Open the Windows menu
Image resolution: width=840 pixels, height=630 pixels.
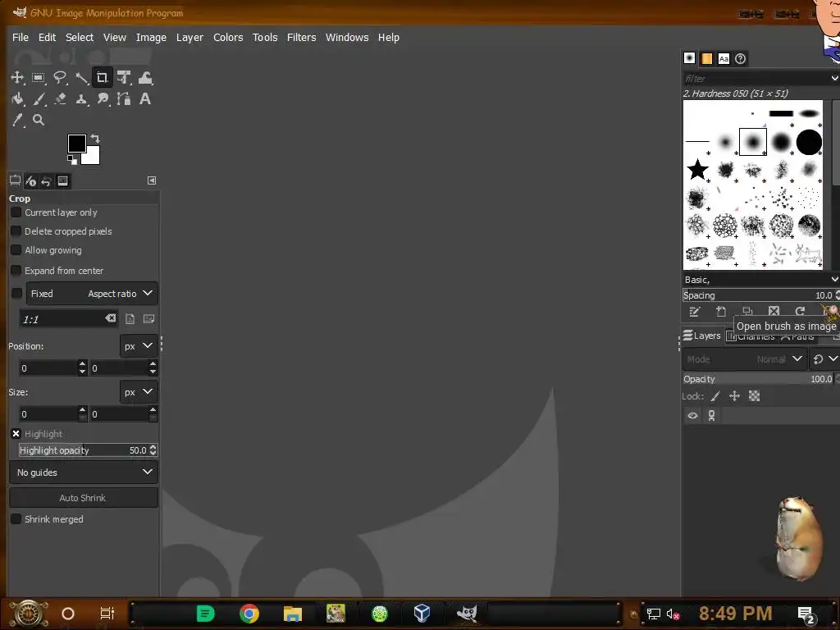pyautogui.click(x=347, y=38)
